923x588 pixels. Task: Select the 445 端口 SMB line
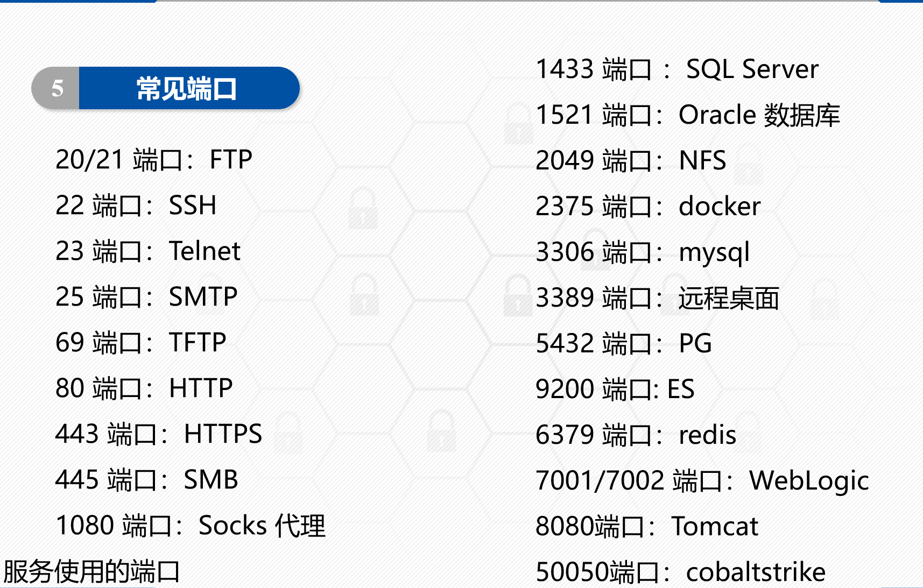147,480
